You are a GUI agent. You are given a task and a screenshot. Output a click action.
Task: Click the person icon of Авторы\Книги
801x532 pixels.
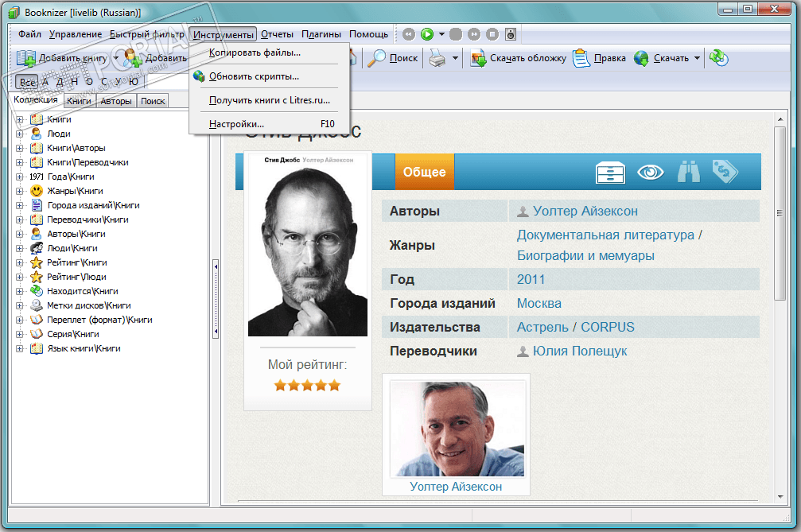(37, 234)
